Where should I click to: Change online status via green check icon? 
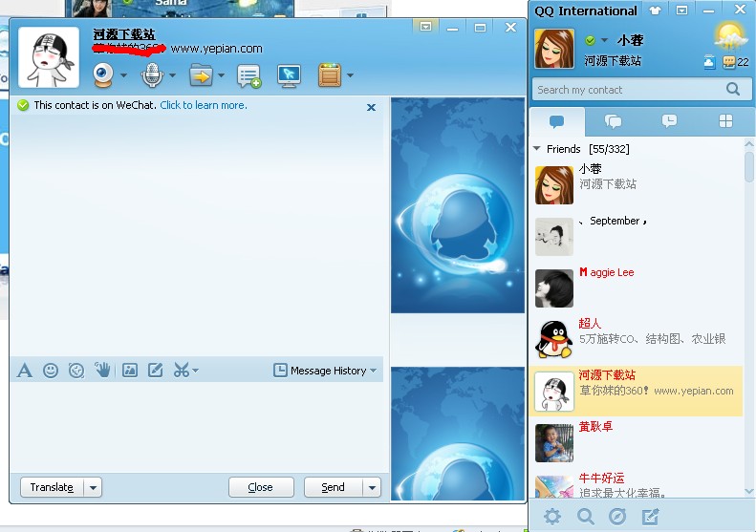(x=590, y=40)
